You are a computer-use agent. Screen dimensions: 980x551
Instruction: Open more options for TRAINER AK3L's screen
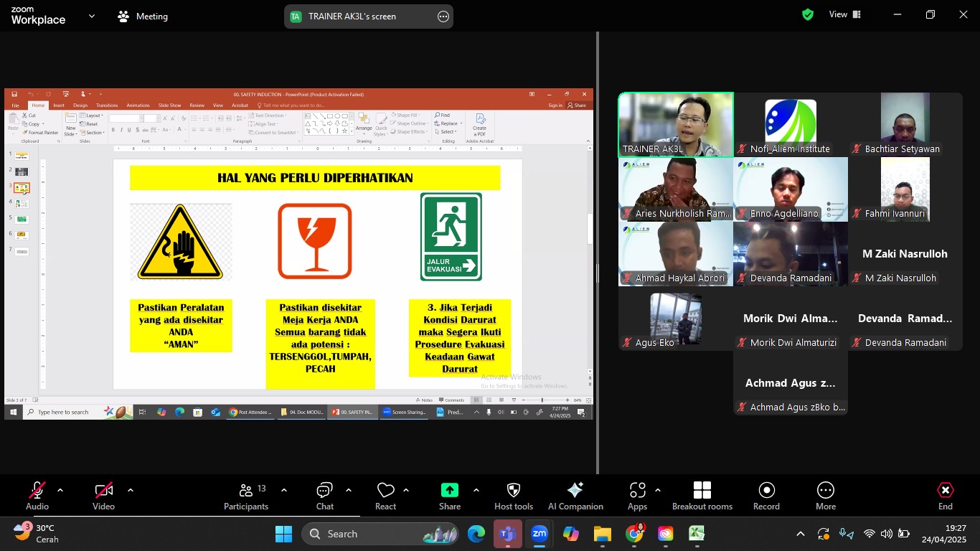click(443, 17)
